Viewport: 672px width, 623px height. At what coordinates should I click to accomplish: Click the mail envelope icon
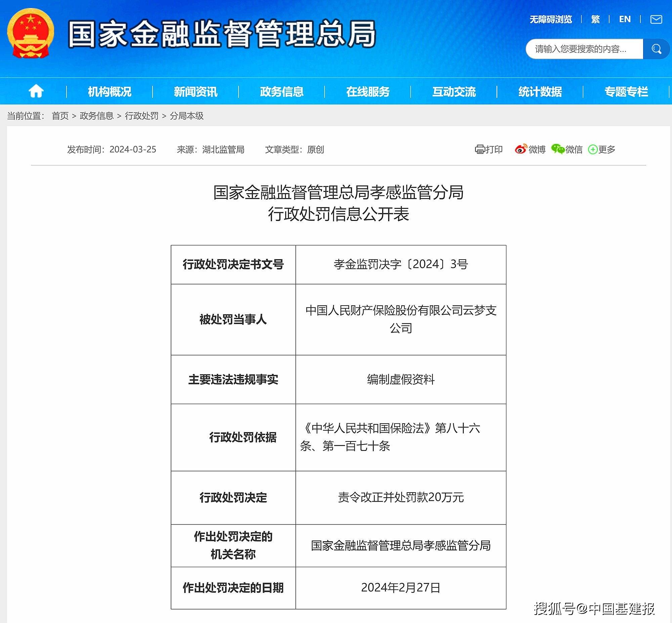click(x=656, y=20)
